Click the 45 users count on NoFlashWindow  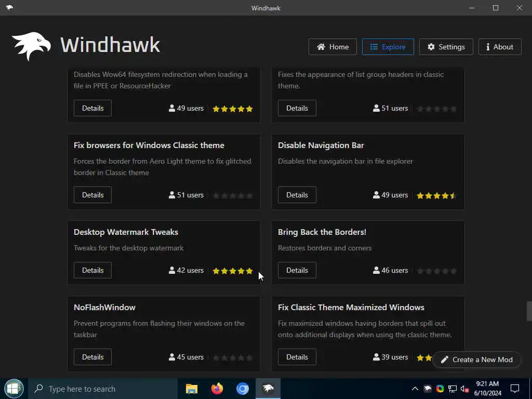187,357
